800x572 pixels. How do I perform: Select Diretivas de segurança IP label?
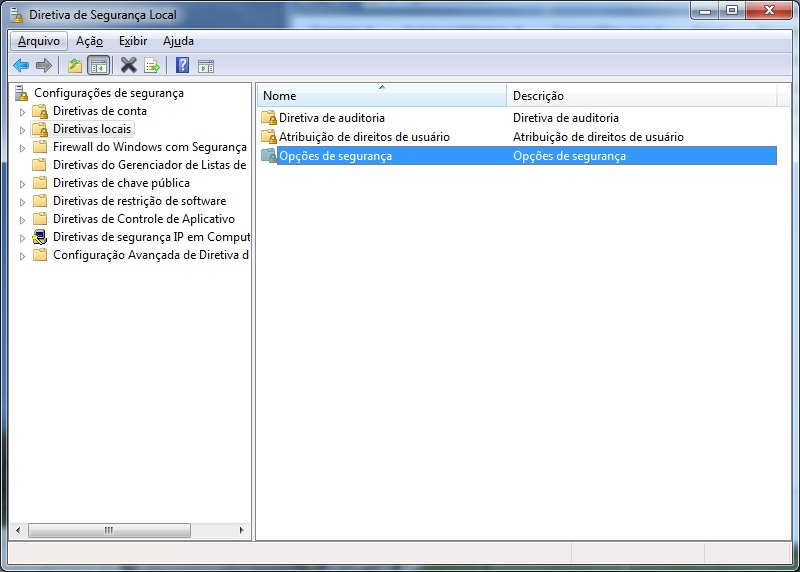click(x=152, y=237)
